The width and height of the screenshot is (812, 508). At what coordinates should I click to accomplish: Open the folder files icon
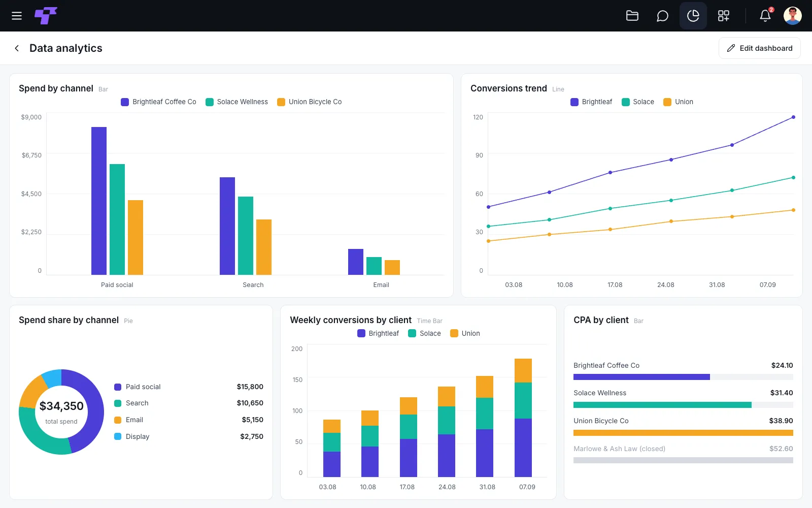pyautogui.click(x=632, y=16)
